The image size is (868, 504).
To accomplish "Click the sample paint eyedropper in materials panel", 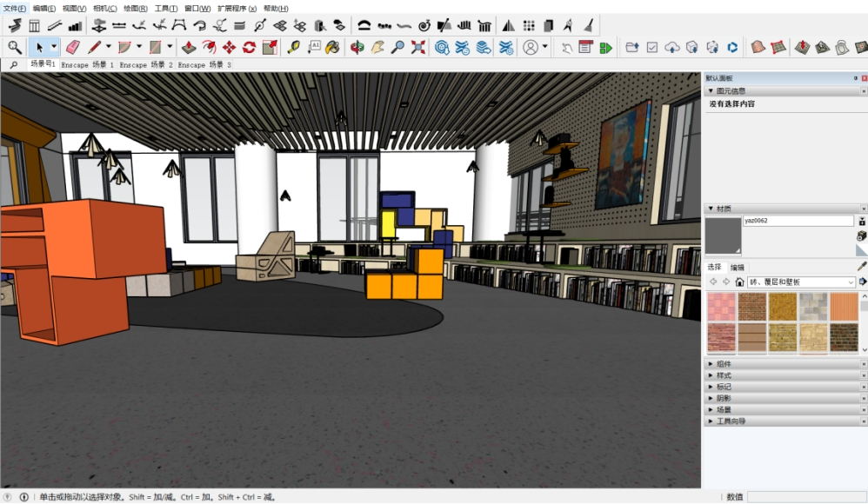I will (862, 267).
